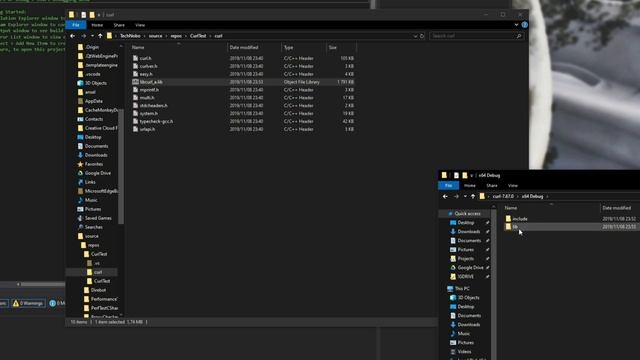Open recent locations dropdown in curl window

click(x=92, y=36)
